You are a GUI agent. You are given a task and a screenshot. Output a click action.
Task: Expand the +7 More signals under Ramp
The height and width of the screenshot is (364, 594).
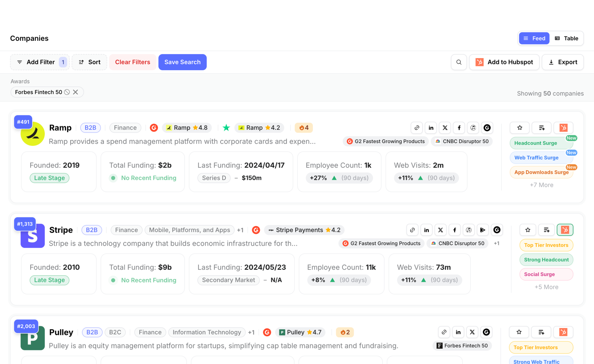tap(541, 185)
